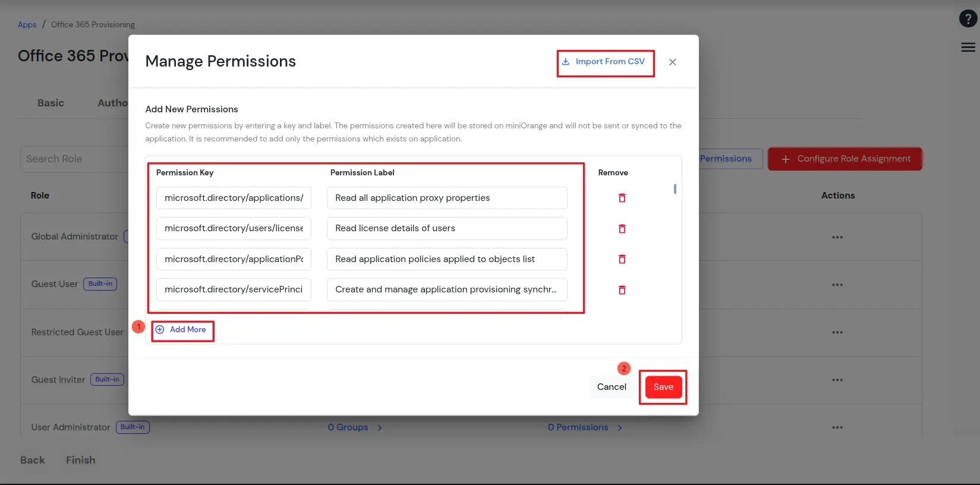Save the permissions
This screenshot has height=485, width=980.
pos(663,387)
